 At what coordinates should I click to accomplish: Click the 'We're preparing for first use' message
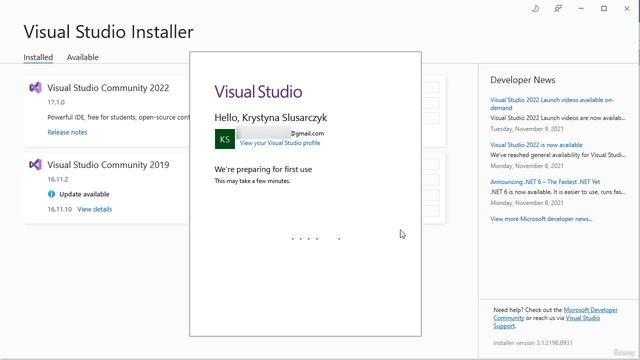click(x=263, y=169)
